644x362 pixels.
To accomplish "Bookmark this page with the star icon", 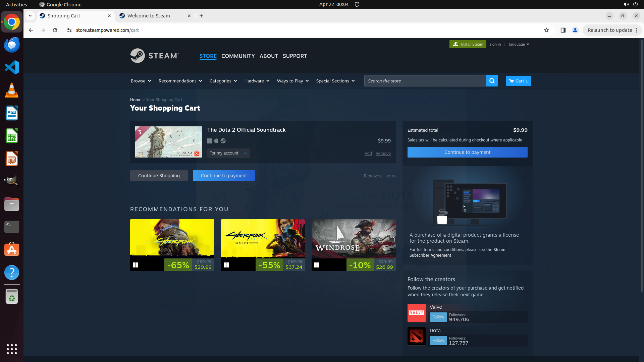I will (x=546, y=30).
